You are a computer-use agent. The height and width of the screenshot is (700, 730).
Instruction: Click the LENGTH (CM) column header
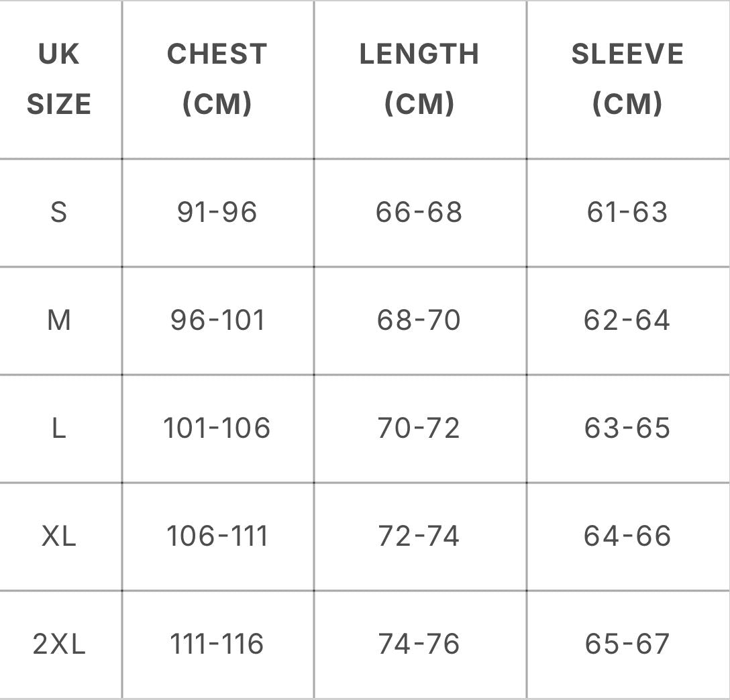point(419,79)
